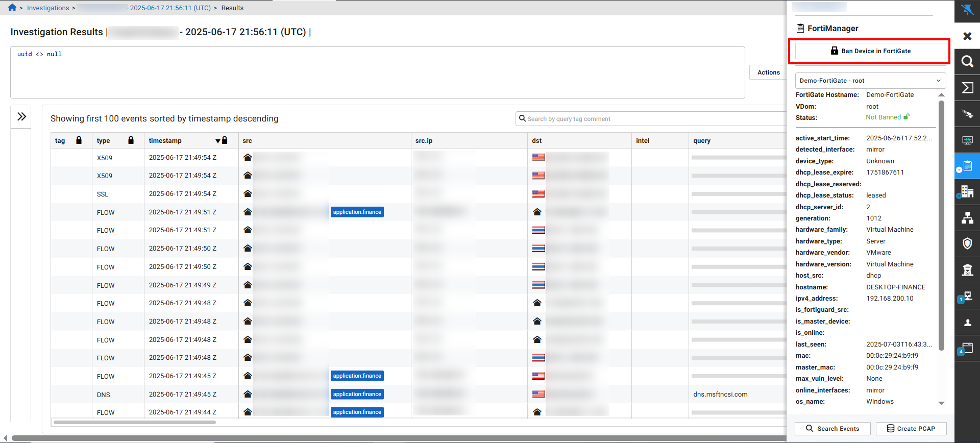Expand the collapsed left panel with double chevron
Viewport: 980px width, 443px height.
pos(21,117)
